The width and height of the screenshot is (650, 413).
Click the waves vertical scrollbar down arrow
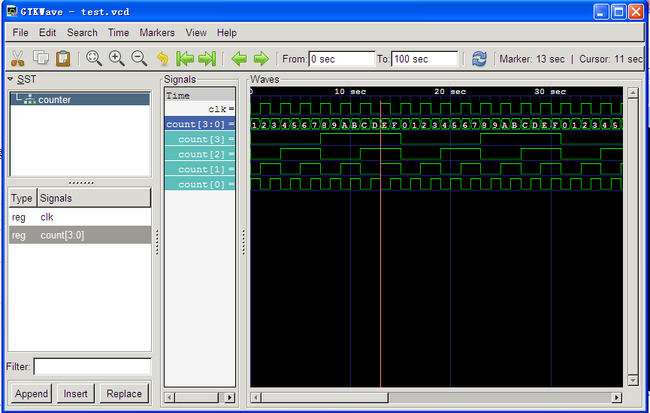point(633,380)
